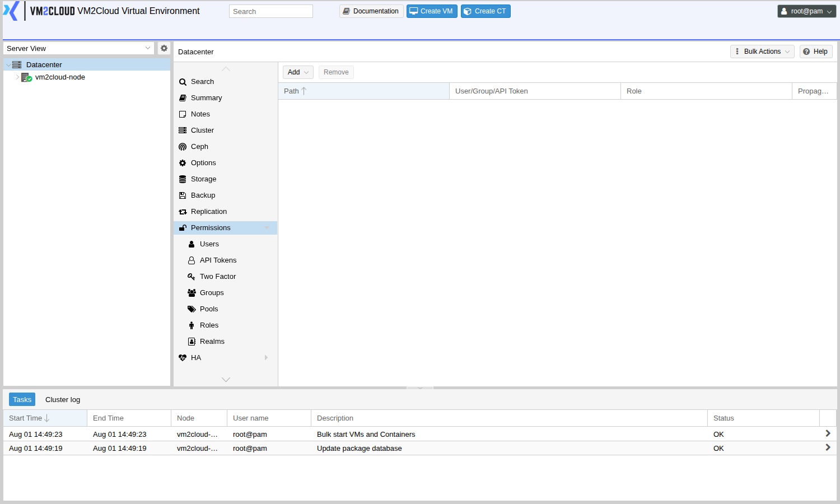
Task: Open the Documentation button
Action: coord(371,11)
